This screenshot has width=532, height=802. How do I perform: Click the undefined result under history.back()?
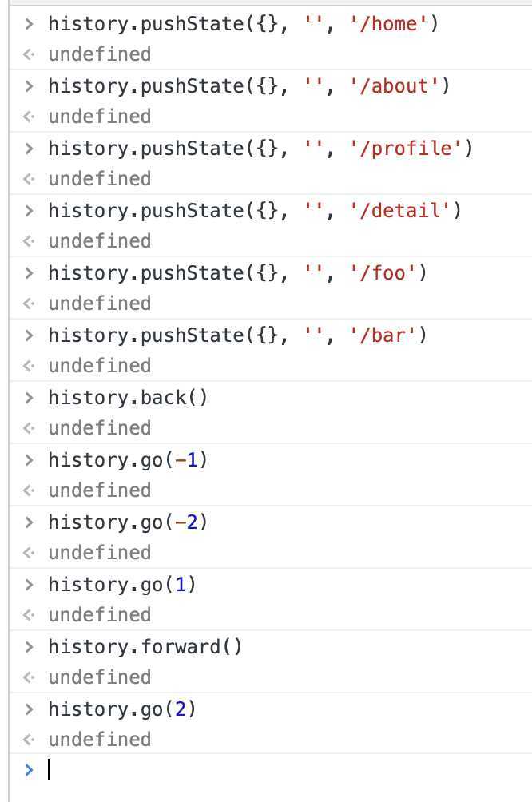[x=99, y=428]
